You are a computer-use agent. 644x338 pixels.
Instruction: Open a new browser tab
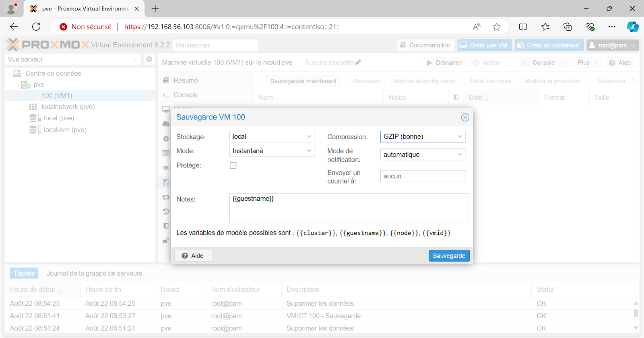click(155, 8)
